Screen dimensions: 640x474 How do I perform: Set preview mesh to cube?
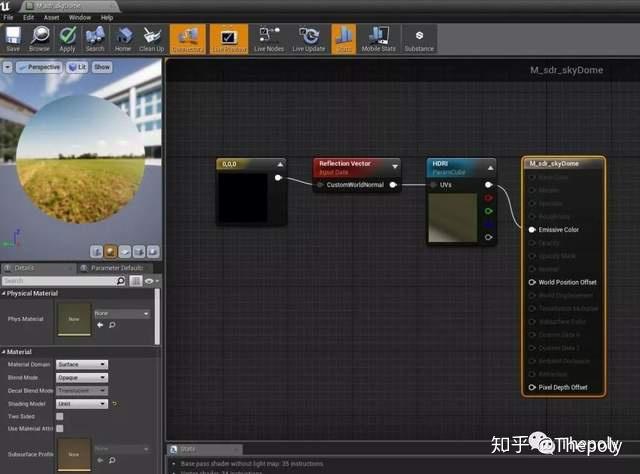point(139,251)
